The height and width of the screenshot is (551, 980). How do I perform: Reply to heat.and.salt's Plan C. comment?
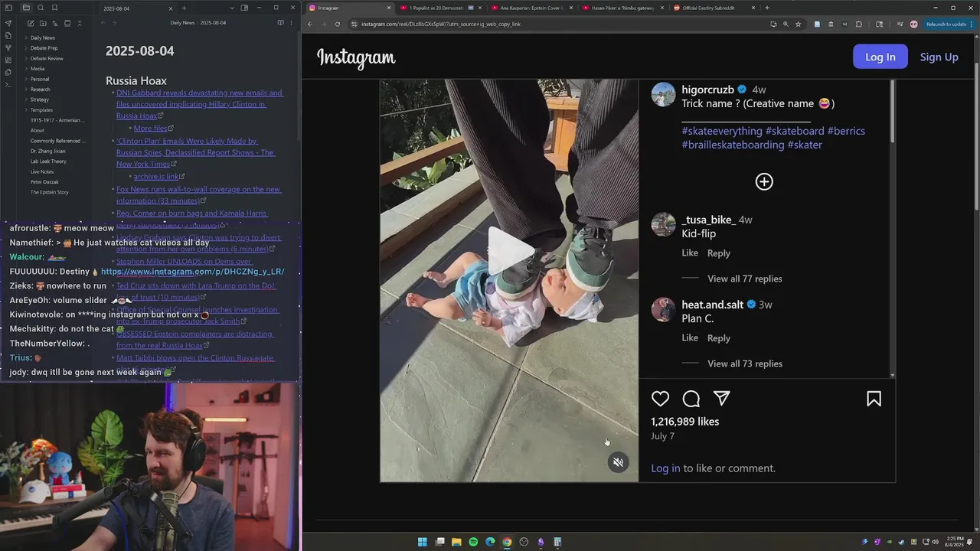tap(719, 337)
